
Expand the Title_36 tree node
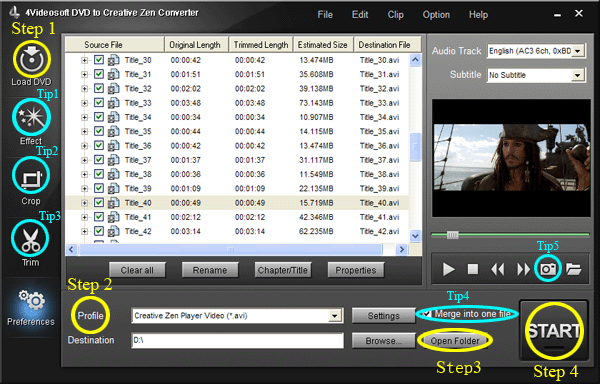[84, 146]
